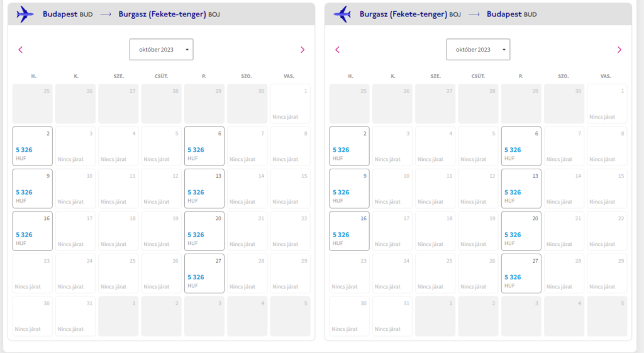
Task: Click October 6 return flight price
Action: tap(513, 150)
